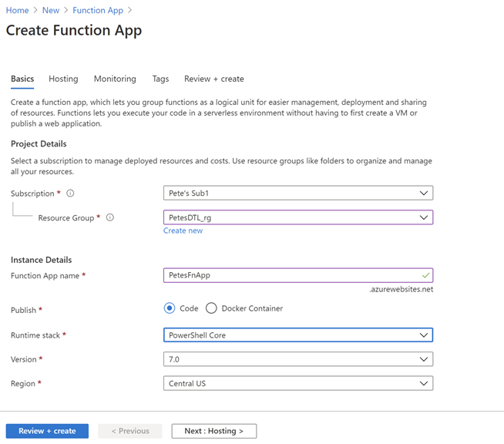
Task: Go to the Review + create tab
Action: pos(213,79)
